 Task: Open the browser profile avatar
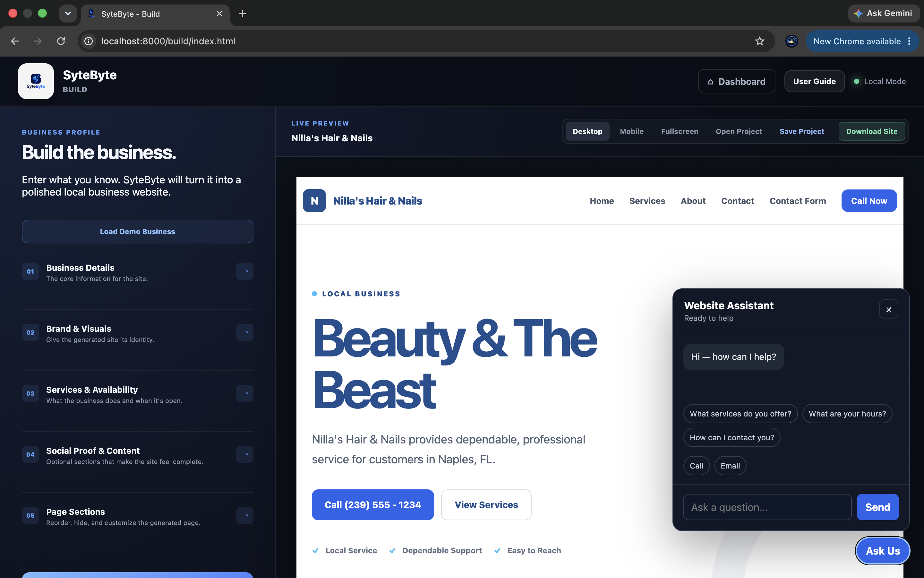[791, 41]
